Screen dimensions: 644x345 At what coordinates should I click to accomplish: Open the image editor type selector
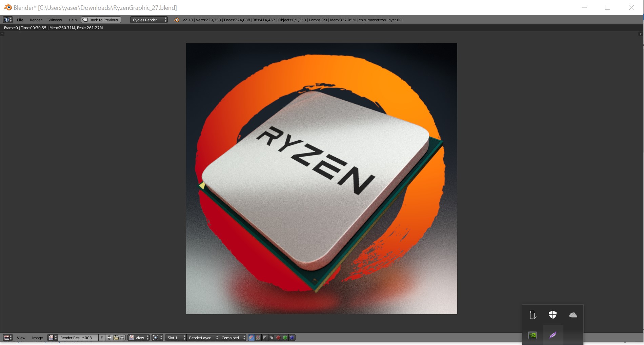8,338
